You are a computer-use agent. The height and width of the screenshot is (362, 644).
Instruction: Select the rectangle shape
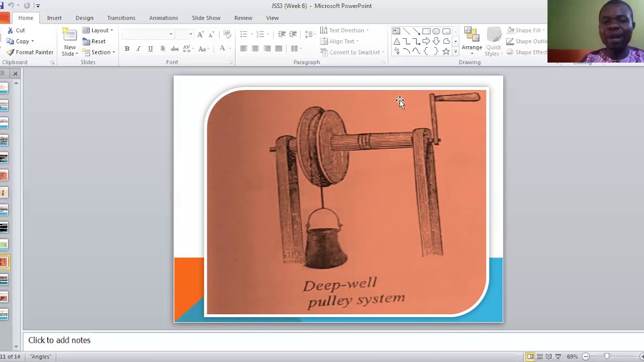pos(426,31)
